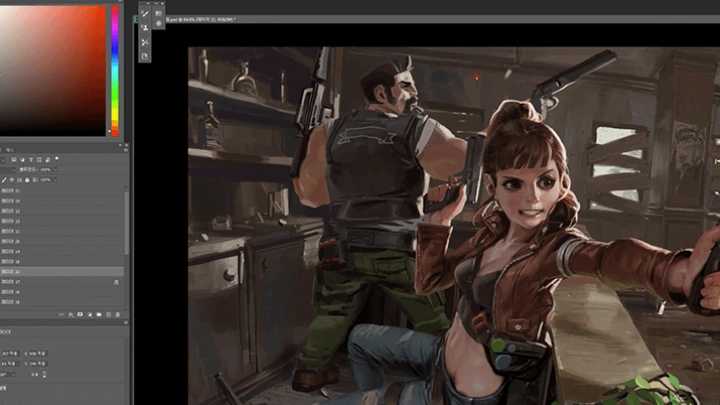Filter layers by pixel layers icon
The height and width of the screenshot is (405, 720).
(14, 159)
